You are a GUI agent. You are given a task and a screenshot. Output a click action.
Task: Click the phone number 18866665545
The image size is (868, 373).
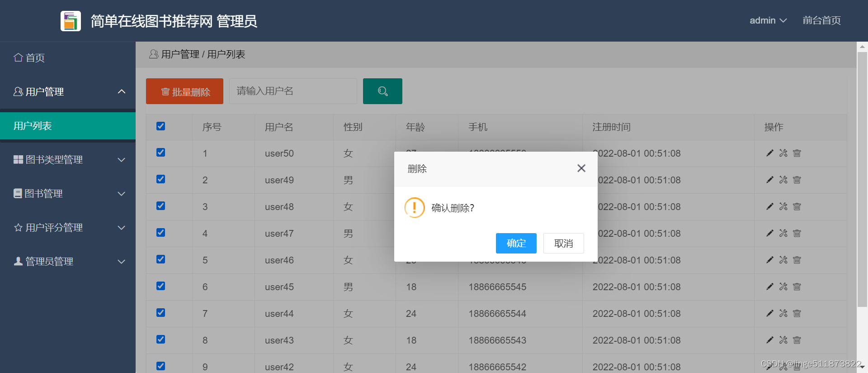(x=497, y=287)
